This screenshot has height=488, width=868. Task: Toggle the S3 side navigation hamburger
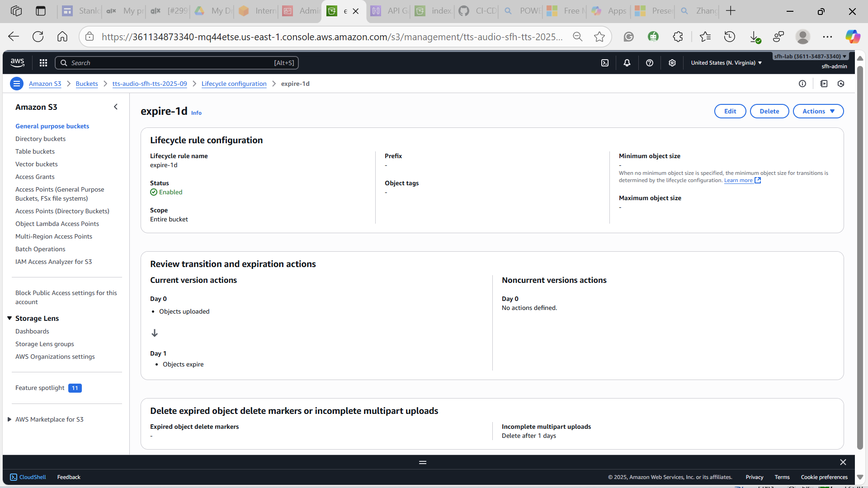(x=17, y=84)
